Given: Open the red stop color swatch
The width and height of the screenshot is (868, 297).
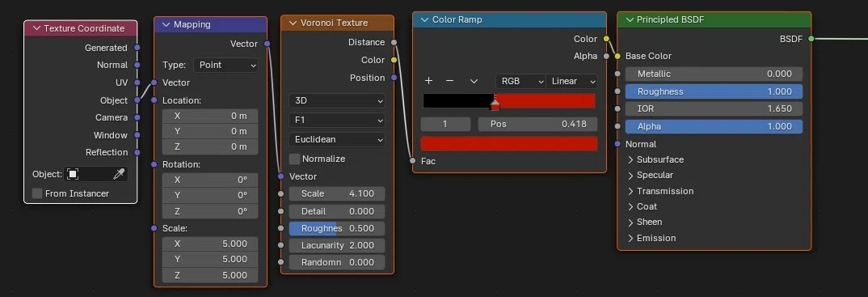Looking at the screenshot, I should 509,143.
